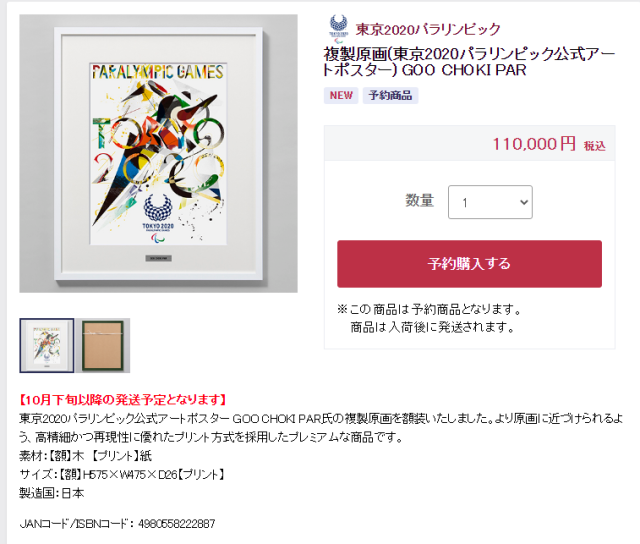
Task: Click the dropdown chevron arrow in quantity box
Action: coord(524,202)
